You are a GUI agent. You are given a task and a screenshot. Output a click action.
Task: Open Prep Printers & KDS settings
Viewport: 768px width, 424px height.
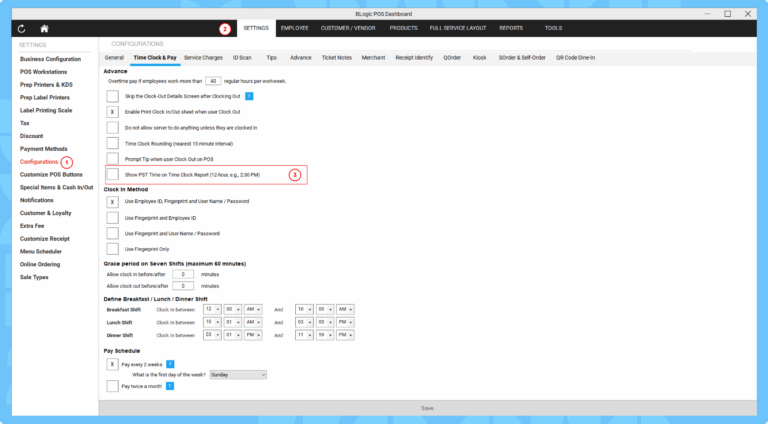[47, 85]
